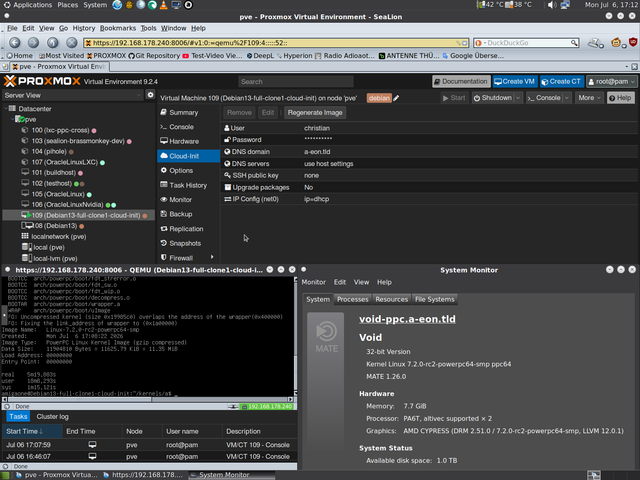
Task: Click the browser URL address bar
Action: pos(276,43)
